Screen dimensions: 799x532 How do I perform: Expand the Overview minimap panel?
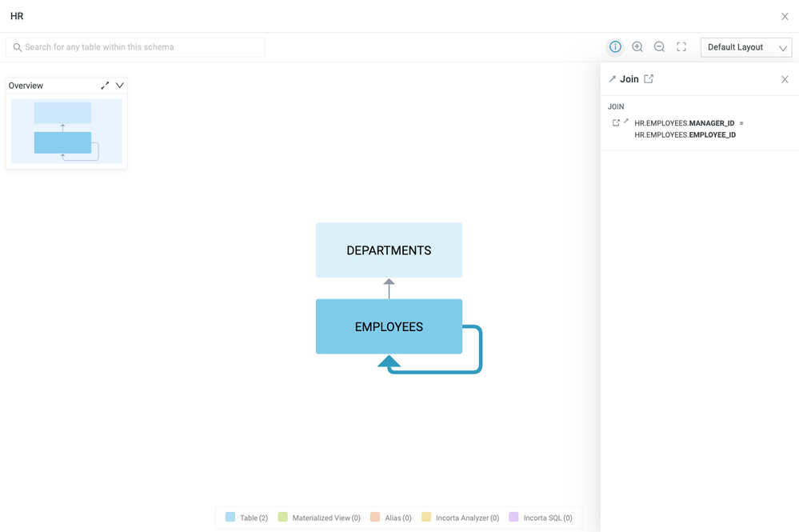coord(105,86)
